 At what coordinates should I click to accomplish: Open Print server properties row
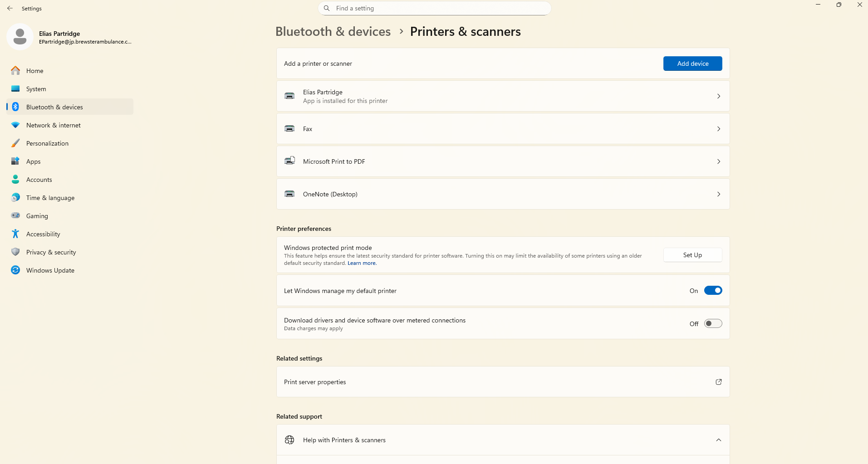[x=503, y=382]
